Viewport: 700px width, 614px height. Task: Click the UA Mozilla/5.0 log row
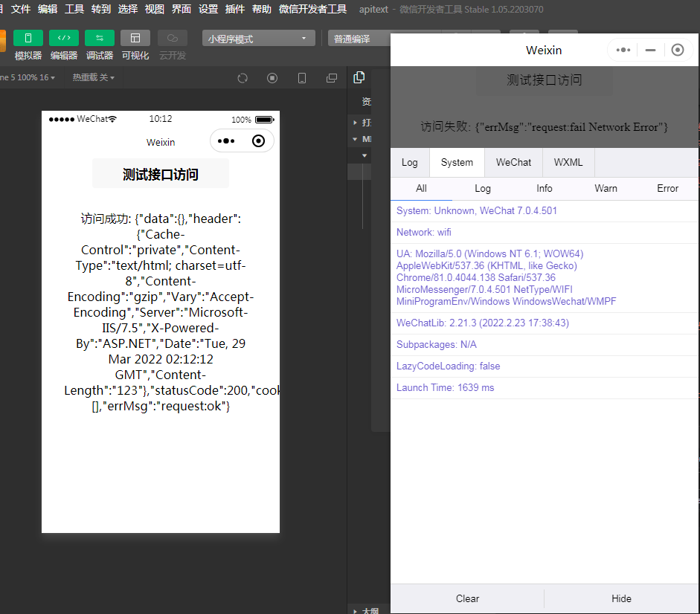(x=545, y=277)
